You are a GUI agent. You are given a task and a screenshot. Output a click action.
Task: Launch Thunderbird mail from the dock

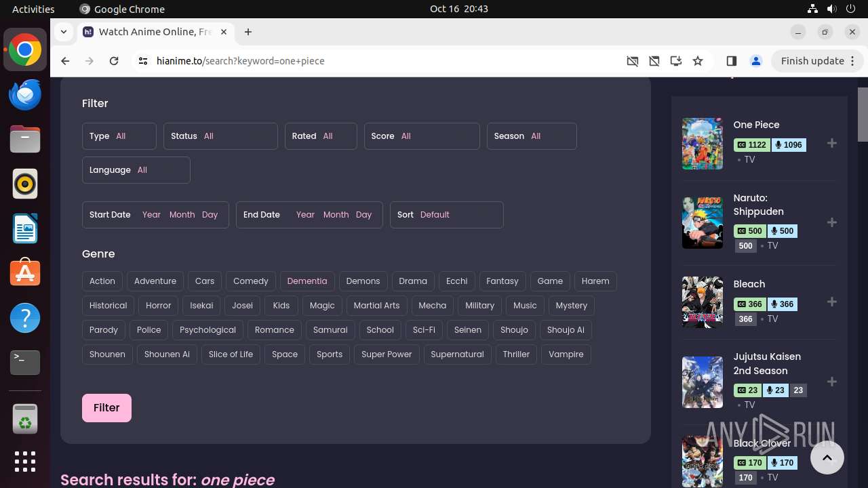pyautogui.click(x=25, y=95)
